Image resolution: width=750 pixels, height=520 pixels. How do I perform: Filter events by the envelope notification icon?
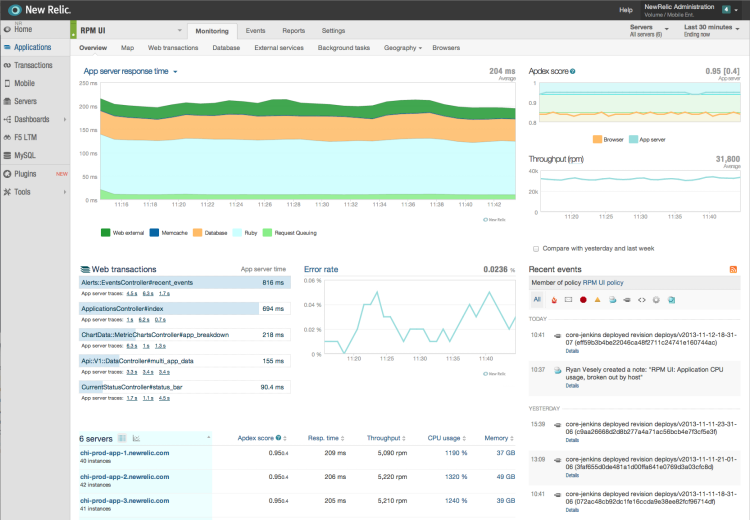pos(568,300)
